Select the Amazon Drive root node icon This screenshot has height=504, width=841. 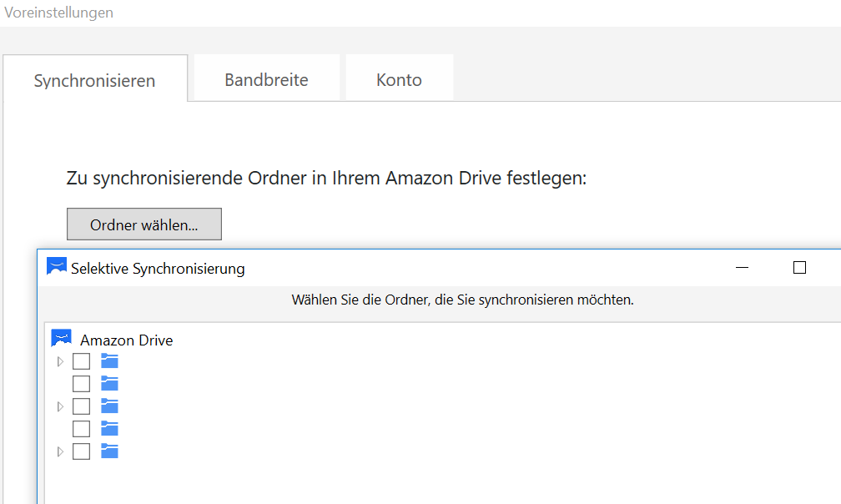coord(62,339)
